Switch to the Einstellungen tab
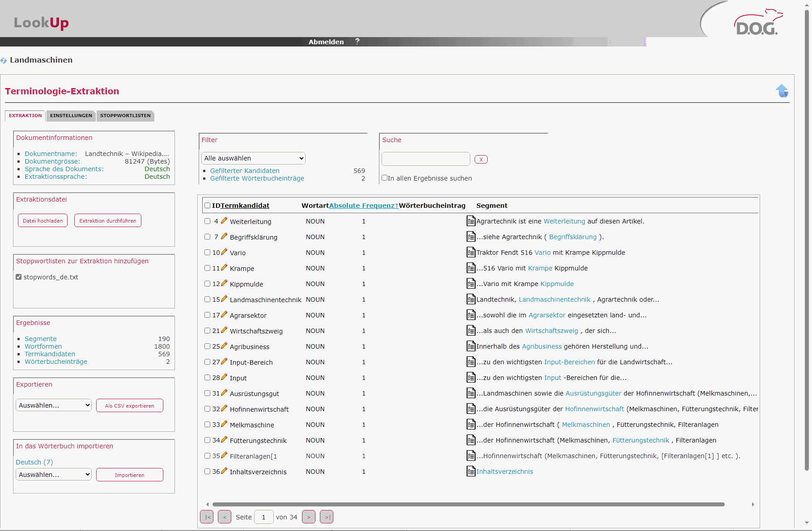This screenshot has height=531, width=812. pyautogui.click(x=71, y=116)
